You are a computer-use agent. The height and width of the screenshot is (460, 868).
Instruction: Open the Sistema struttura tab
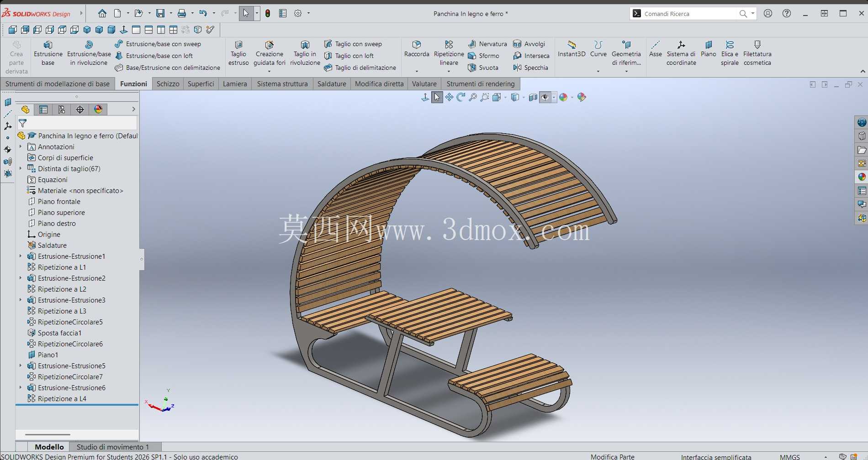tap(282, 84)
